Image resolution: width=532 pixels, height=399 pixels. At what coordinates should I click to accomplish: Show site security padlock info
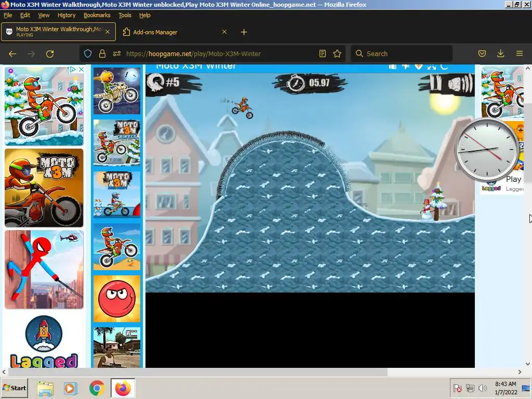point(102,54)
